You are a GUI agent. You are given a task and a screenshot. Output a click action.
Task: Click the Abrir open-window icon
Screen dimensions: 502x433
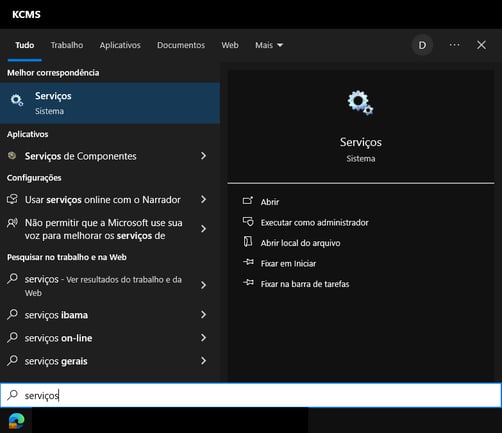click(248, 201)
